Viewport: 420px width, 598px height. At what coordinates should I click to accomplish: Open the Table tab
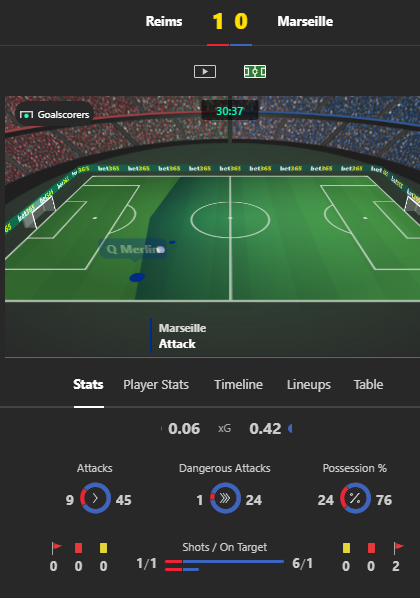(368, 384)
